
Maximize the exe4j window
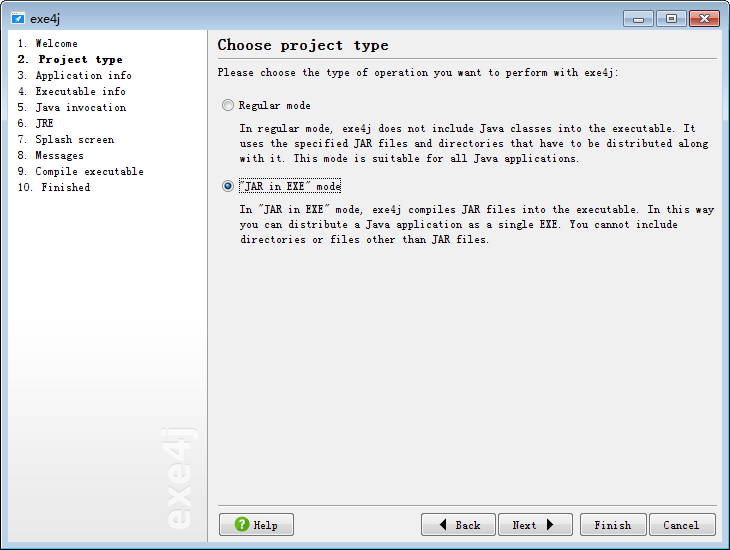click(670, 18)
